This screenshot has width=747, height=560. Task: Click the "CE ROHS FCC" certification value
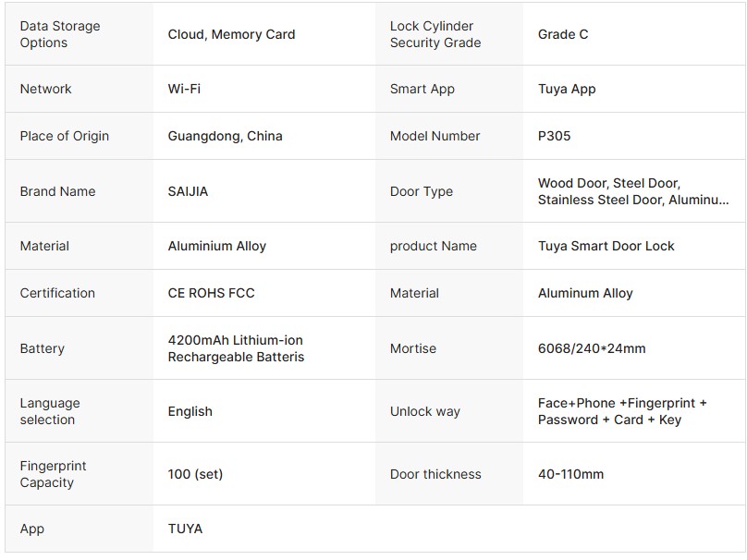pyautogui.click(x=211, y=293)
